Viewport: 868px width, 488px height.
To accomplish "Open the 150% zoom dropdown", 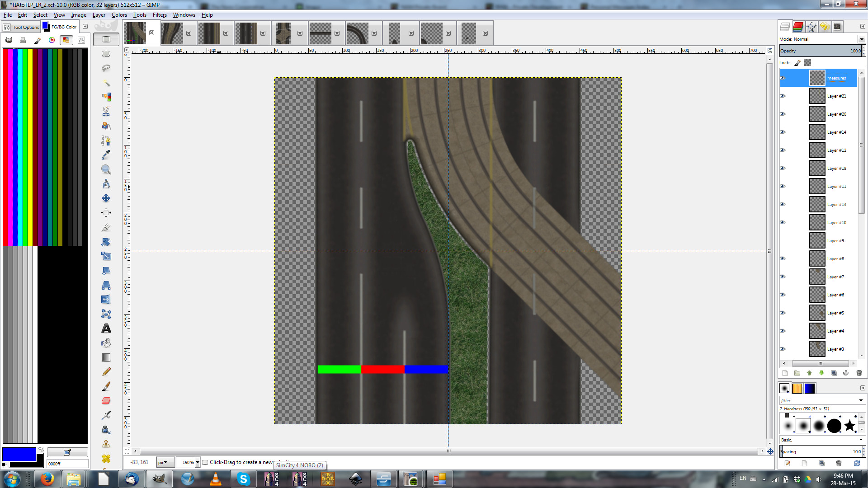I will tap(198, 462).
